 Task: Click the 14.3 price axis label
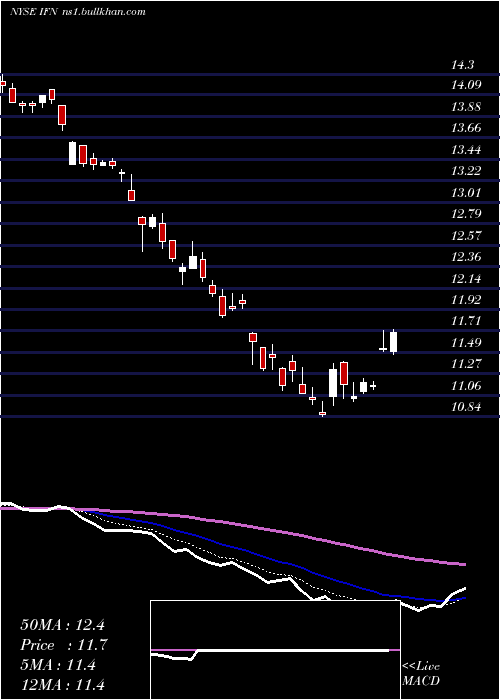tap(462, 65)
